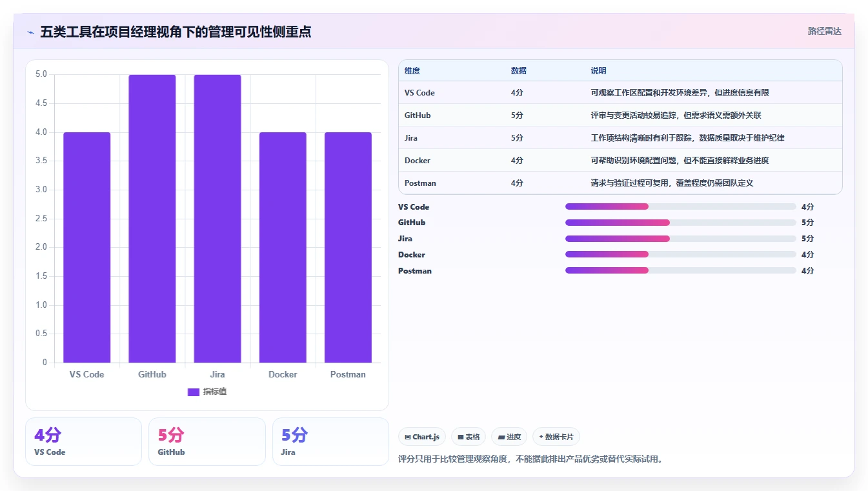The image size is (868, 491).
Task: Click the 5分 cell in GitHub table row
Action: 517,115
